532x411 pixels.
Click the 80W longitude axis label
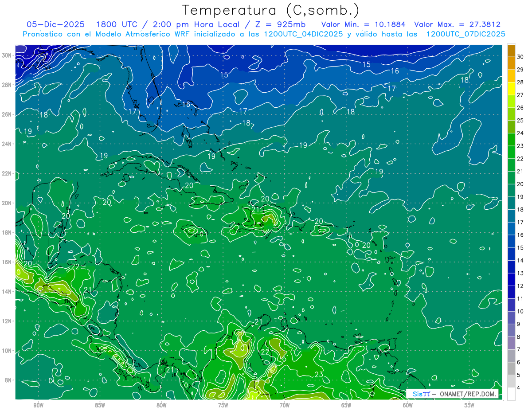coord(161,406)
